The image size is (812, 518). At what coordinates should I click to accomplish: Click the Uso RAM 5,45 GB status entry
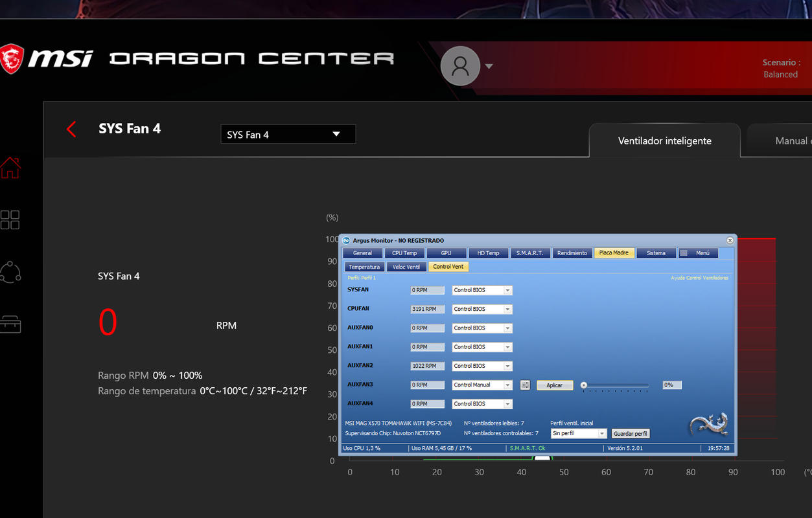[x=442, y=448]
